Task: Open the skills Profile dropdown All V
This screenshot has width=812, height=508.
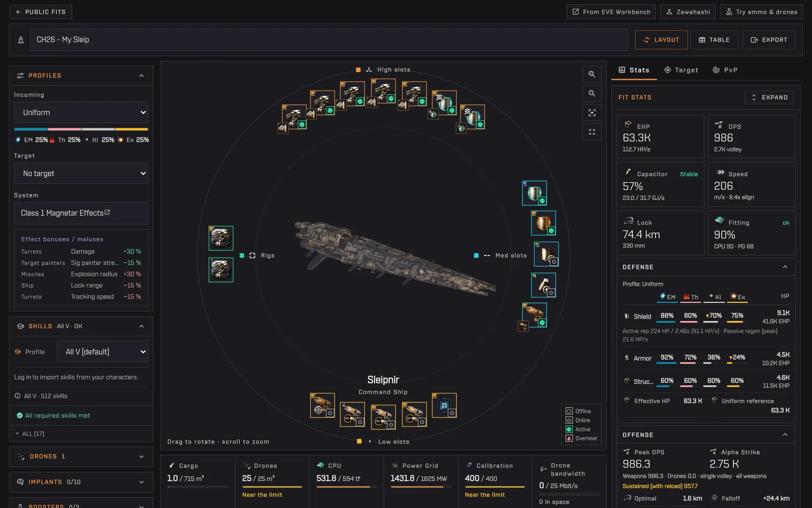Action: click(103, 352)
